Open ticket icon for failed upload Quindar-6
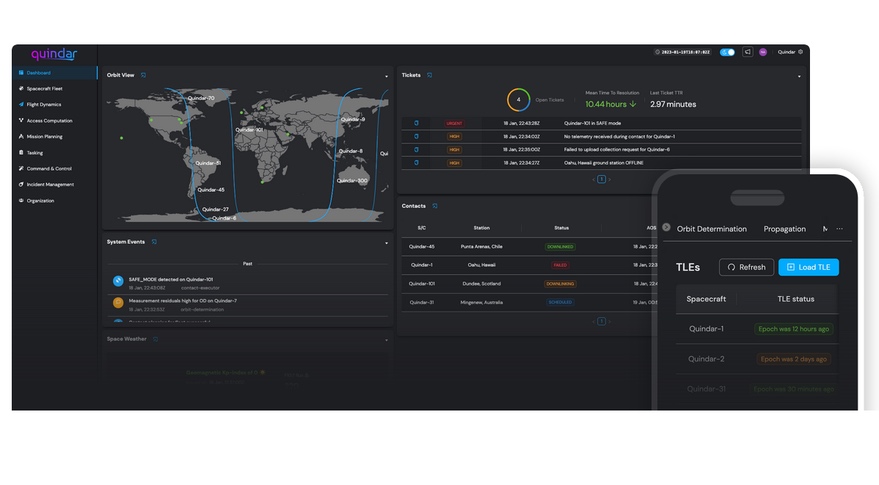This screenshot has height=485, width=879. [x=416, y=150]
